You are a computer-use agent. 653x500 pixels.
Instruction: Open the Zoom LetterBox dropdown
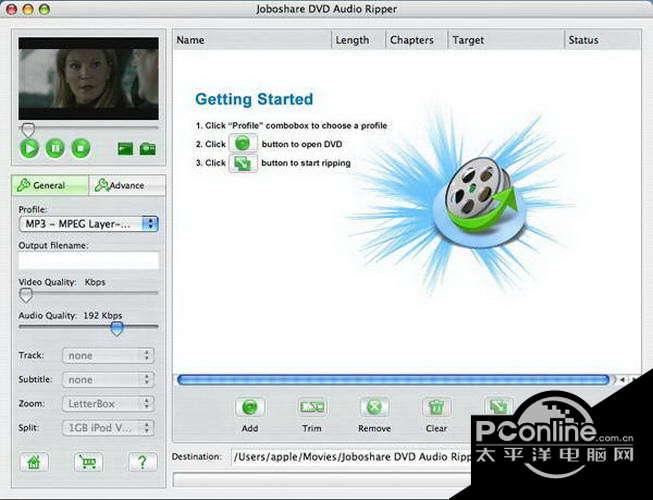point(108,404)
